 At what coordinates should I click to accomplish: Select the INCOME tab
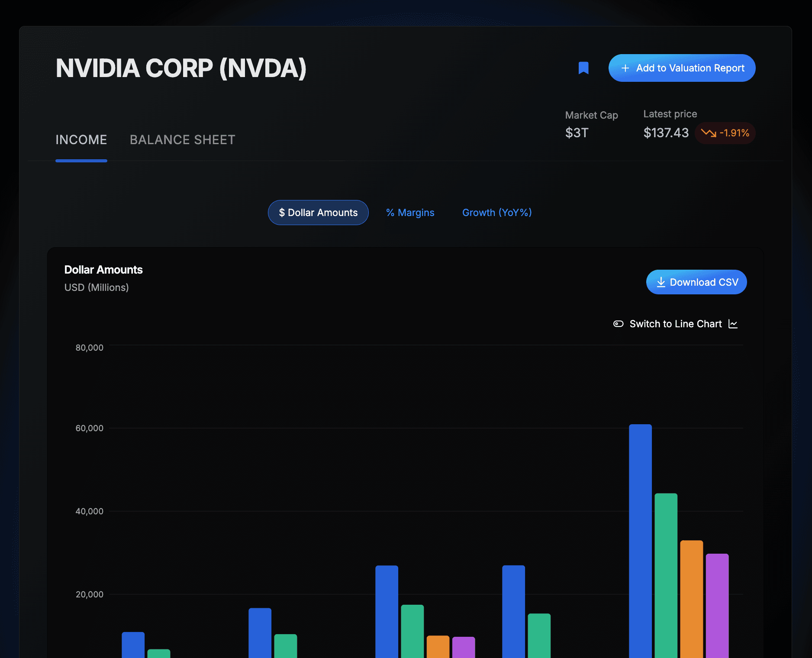(x=81, y=139)
